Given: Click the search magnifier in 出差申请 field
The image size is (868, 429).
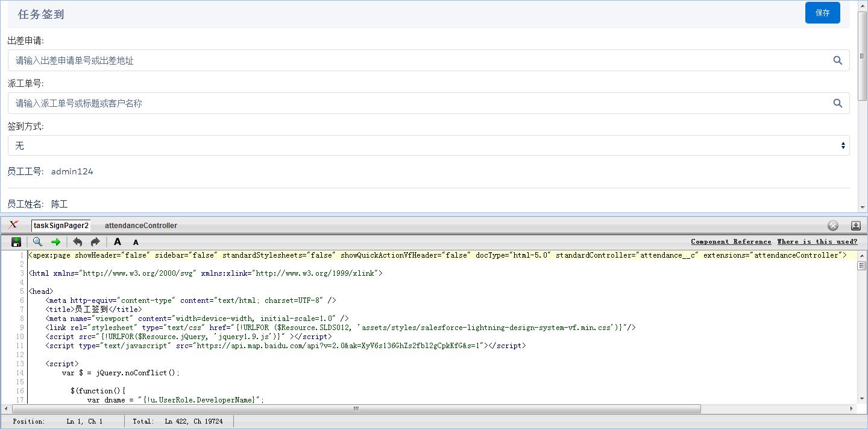Looking at the screenshot, I should click(x=837, y=60).
